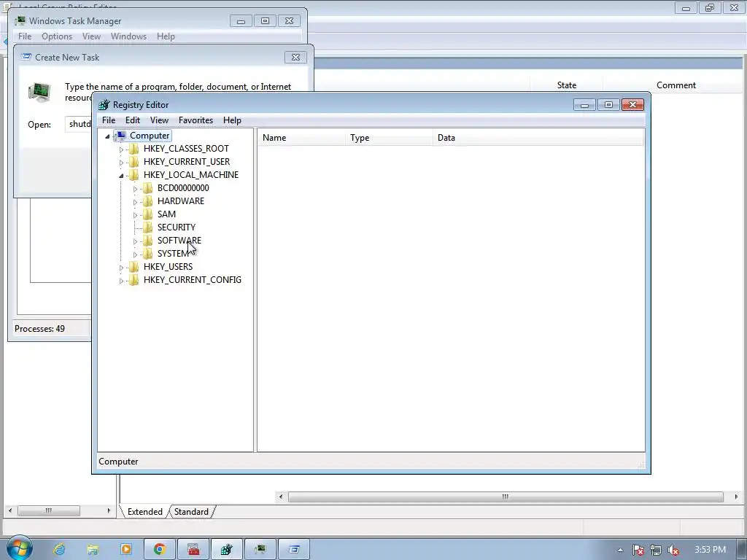The image size is (747, 560).
Task: Click the Group Policy horizontal scrollbar thumb
Action: (x=506, y=497)
